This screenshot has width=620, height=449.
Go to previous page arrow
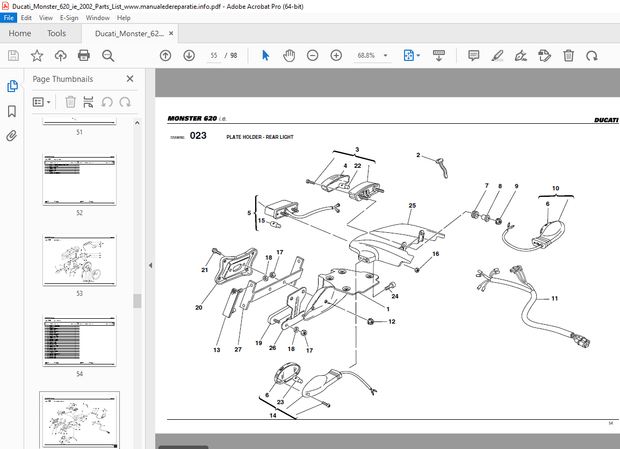(x=165, y=55)
